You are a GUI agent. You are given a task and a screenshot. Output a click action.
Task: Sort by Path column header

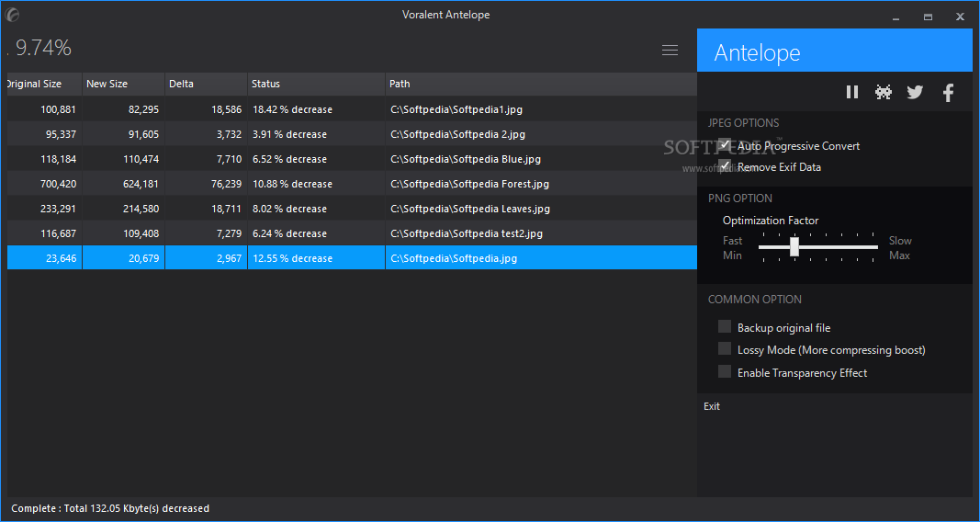point(541,84)
